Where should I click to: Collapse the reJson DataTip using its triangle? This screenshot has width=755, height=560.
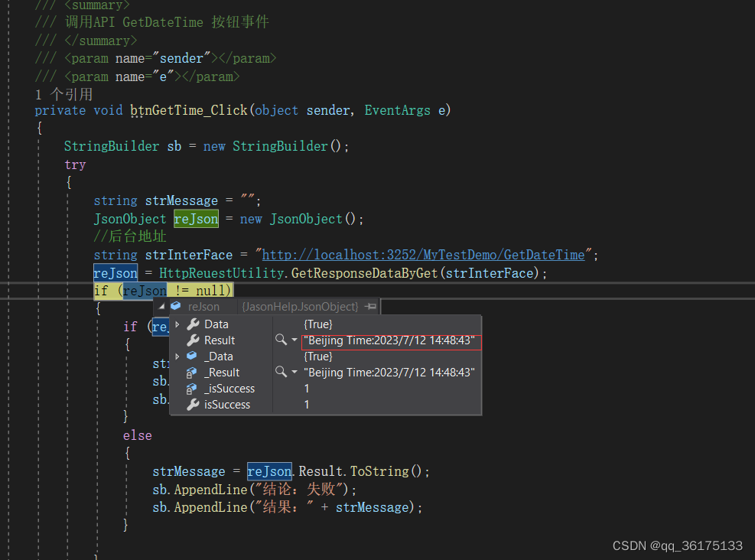click(x=160, y=304)
